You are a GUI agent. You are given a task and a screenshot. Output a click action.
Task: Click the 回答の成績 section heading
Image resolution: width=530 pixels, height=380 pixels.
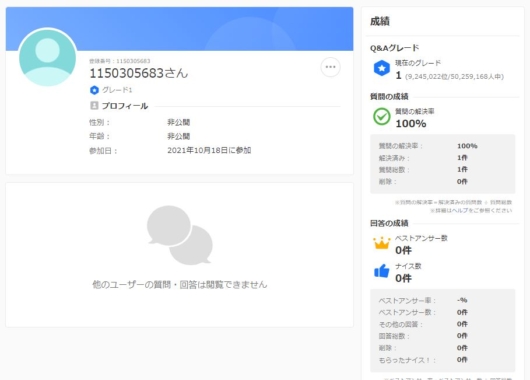click(x=389, y=223)
